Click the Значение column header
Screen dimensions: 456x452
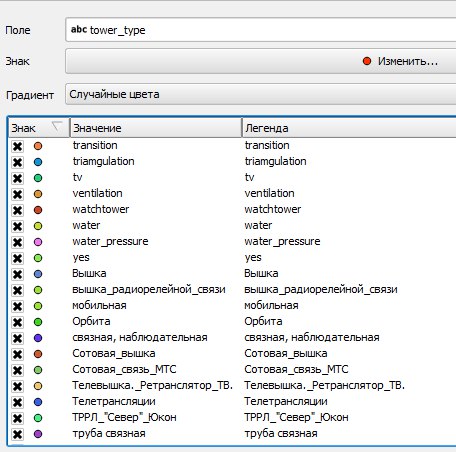point(156,128)
